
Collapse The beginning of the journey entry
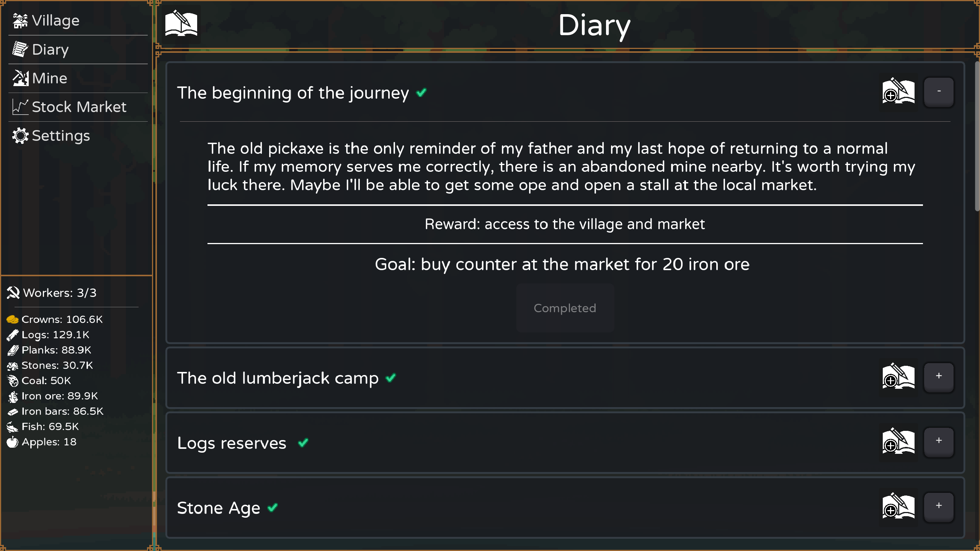tap(939, 91)
